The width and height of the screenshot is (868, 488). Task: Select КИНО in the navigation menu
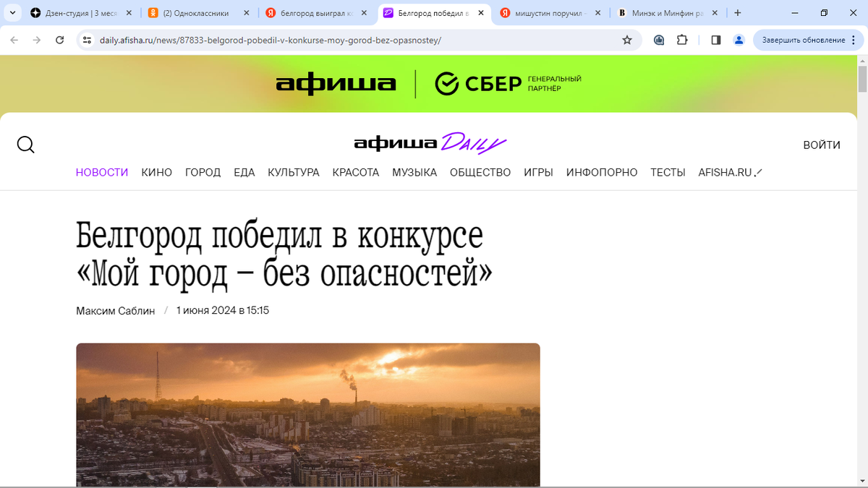pyautogui.click(x=157, y=173)
